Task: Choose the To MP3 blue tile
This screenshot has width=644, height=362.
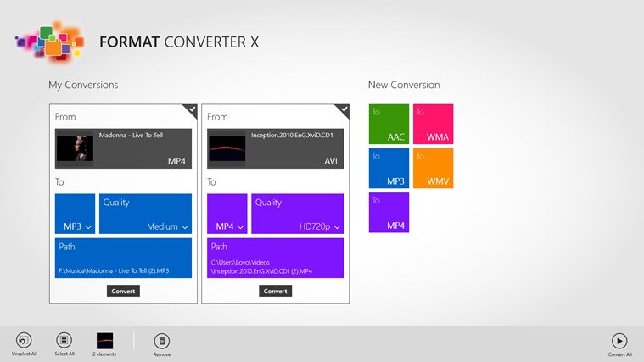Action: (x=389, y=169)
